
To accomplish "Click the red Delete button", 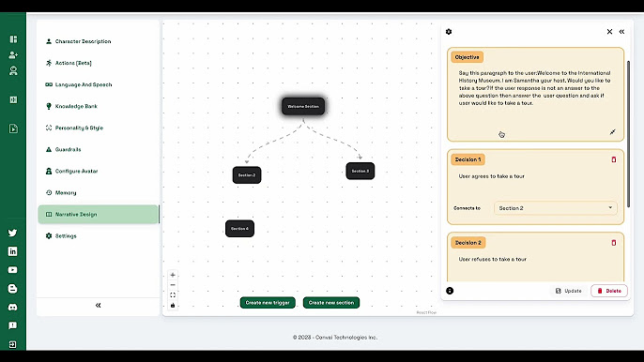I will [609, 291].
